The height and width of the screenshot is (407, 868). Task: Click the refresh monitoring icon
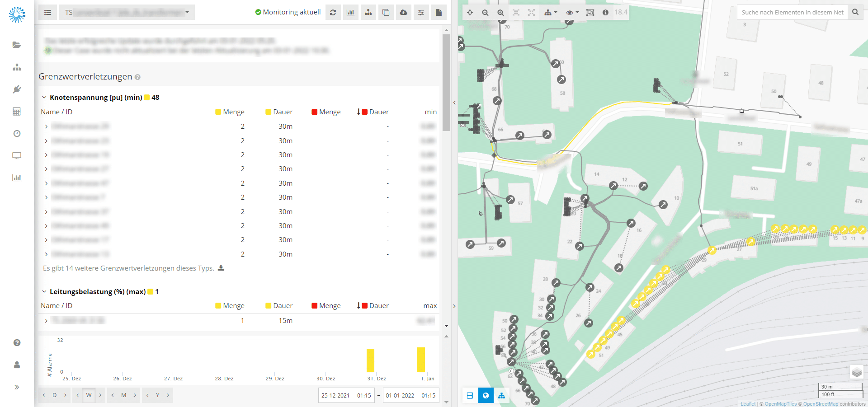point(333,12)
